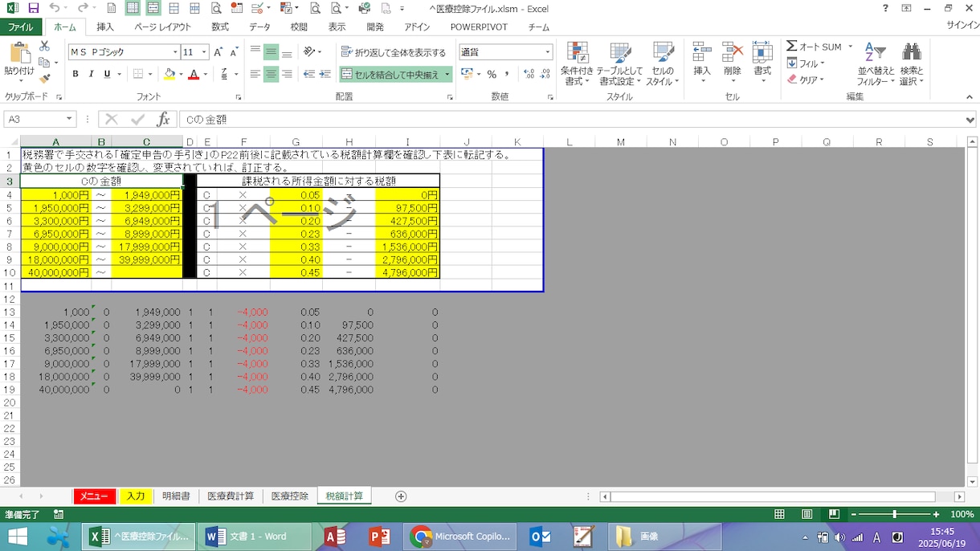Click the クリア clear button

coord(806,80)
